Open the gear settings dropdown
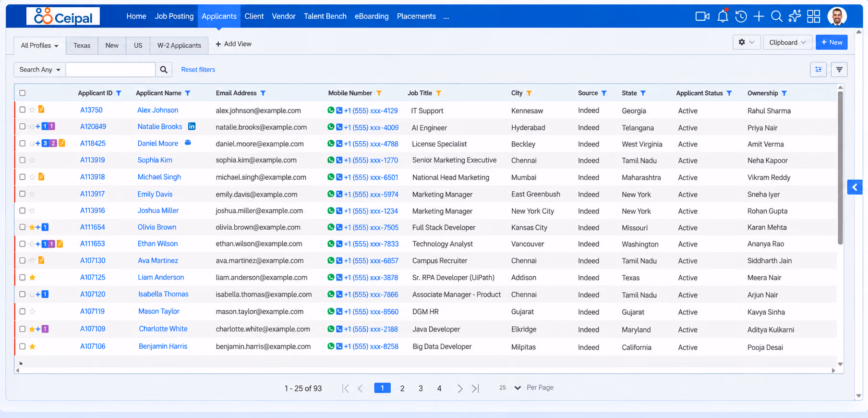This screenshot has width=868, height=418. pos(747,42)
